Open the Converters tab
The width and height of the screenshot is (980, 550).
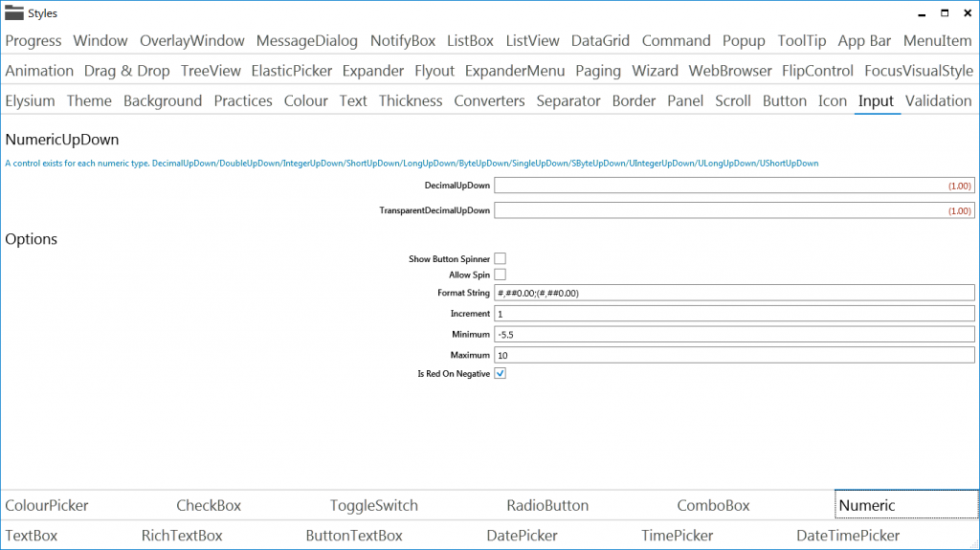tap(489, 100)
